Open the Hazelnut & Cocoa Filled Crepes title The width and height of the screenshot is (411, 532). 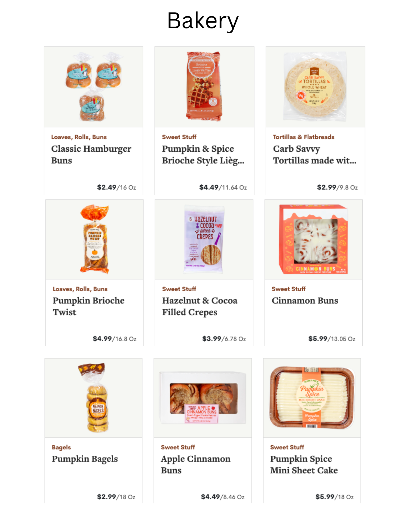pyautogui.click(x=200, y=306)
